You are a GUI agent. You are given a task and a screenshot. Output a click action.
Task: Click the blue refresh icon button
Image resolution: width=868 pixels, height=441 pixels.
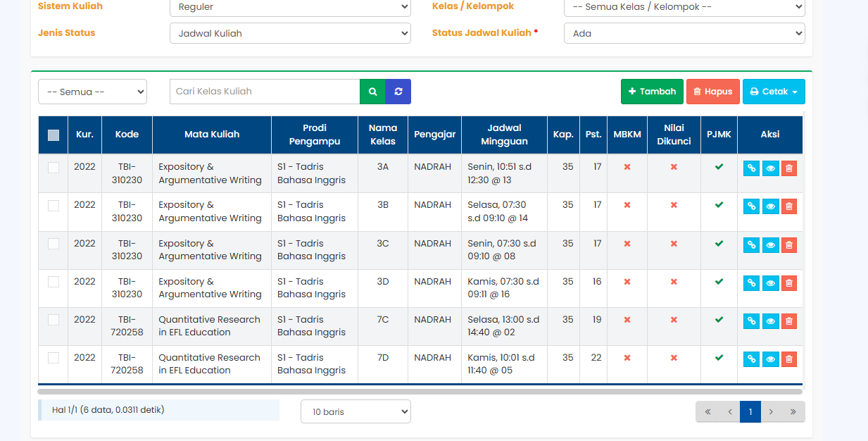(398, 92)
